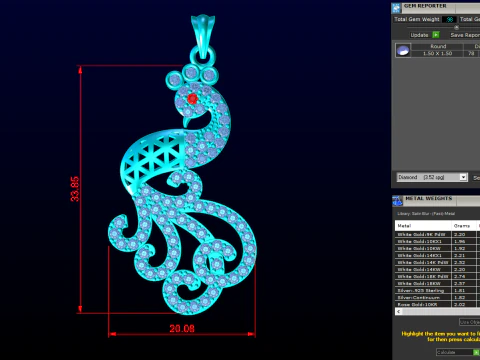Click the 1.50 X 1.50 gem size cell
This screenshot has height=360, width=480.
[x=438, y=53]
